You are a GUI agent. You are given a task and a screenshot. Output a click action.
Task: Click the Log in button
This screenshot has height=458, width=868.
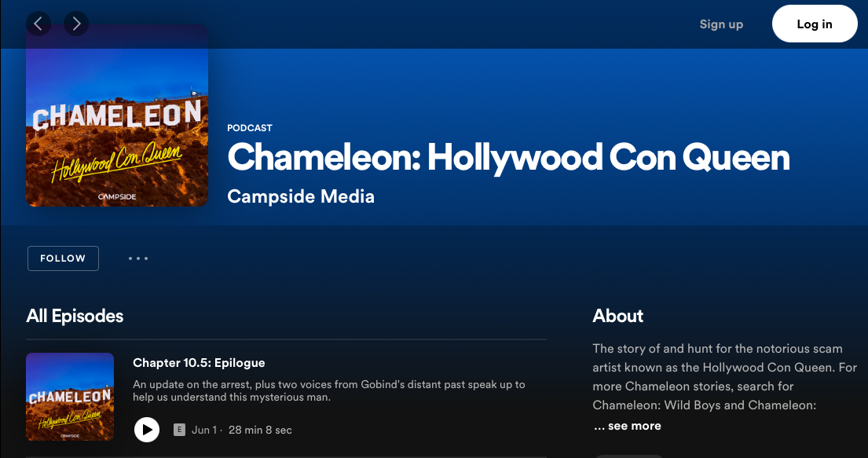(x=815, y=24)
